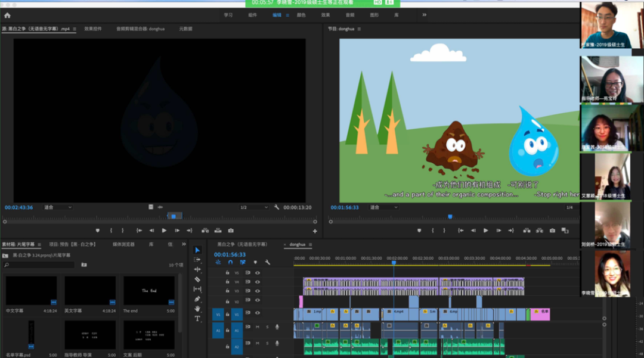Open the 媒体浏览器 panel tab

(123, 244)
